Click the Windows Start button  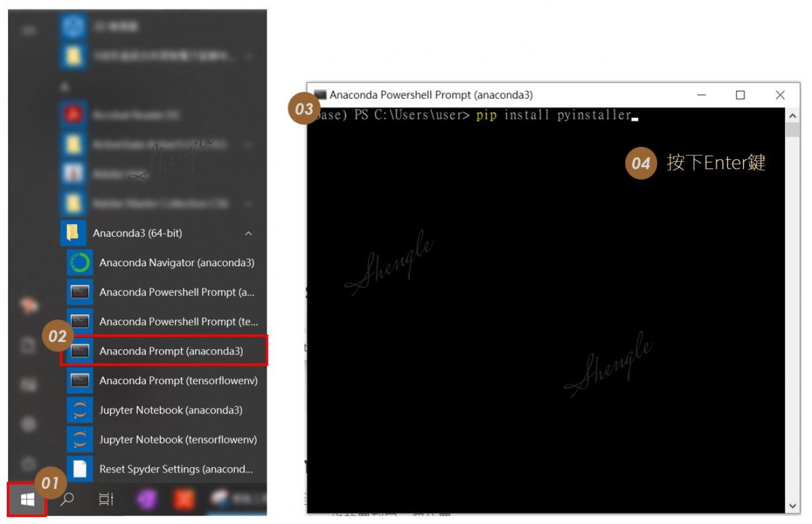click(x=27, y=500)
